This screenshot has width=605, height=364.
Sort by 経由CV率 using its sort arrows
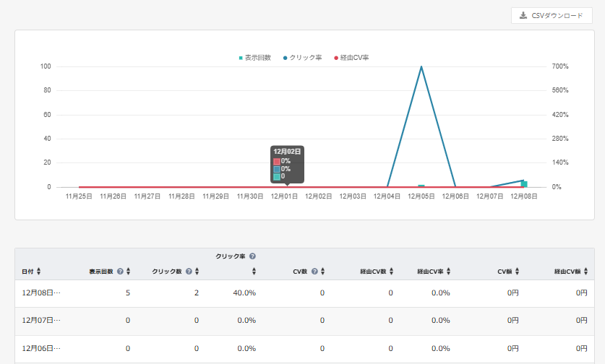pos(448,272)
